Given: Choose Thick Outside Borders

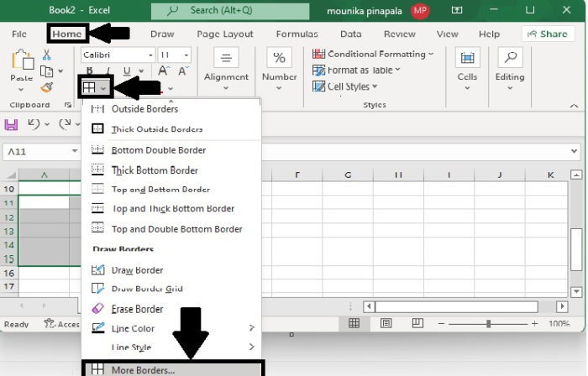Looking at the screenshot, I should tap(171, 129).
